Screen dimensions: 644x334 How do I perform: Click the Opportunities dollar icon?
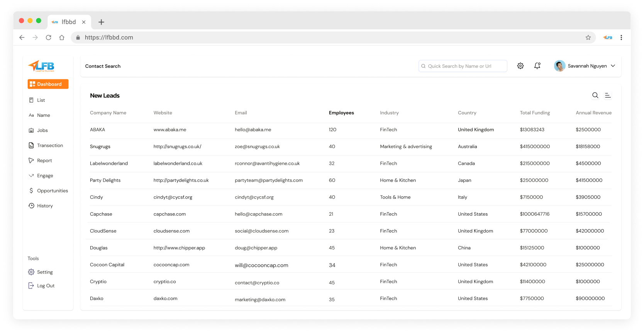(x=31, y=191)
